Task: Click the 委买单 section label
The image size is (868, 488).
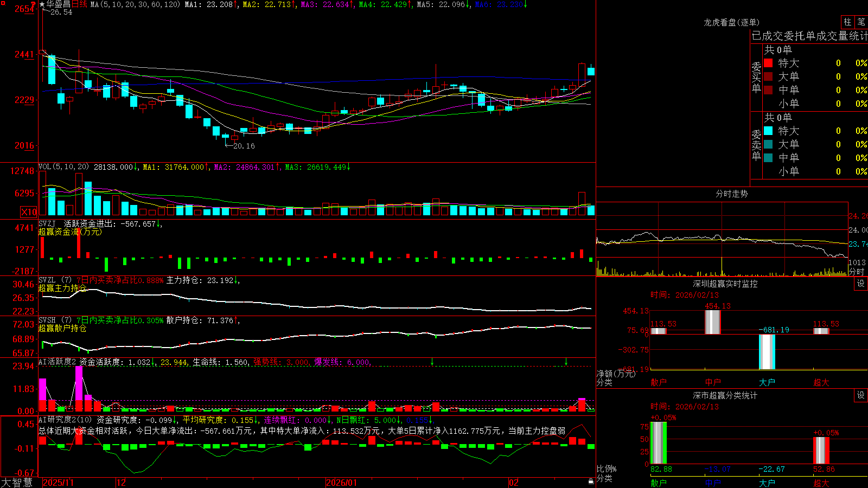Action: (x=756, y=78)
